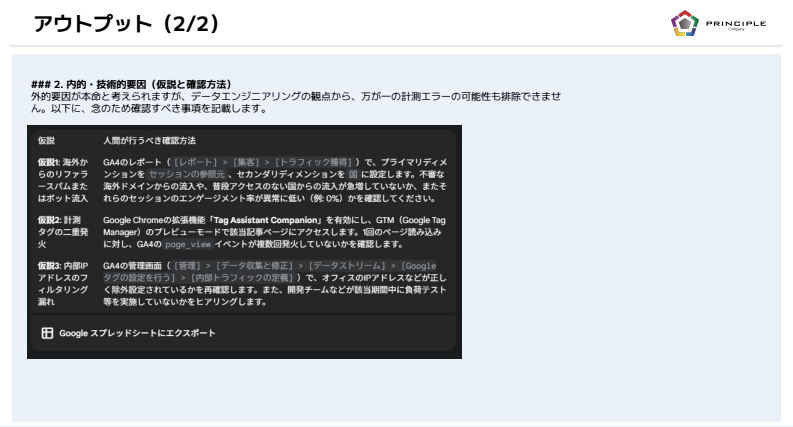Click the [内部トラフィックの定義] code text
The image size is (793, 427).
click(242, 278)
